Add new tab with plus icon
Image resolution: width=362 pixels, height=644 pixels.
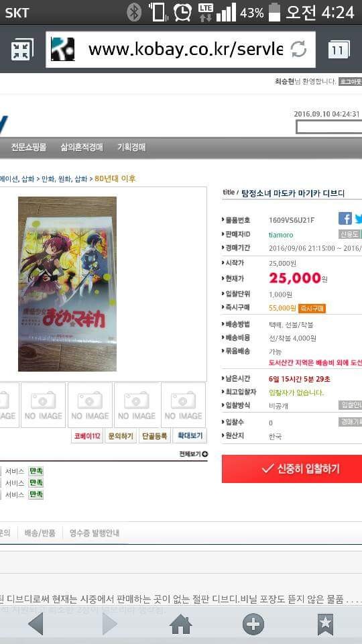[253, 625]
